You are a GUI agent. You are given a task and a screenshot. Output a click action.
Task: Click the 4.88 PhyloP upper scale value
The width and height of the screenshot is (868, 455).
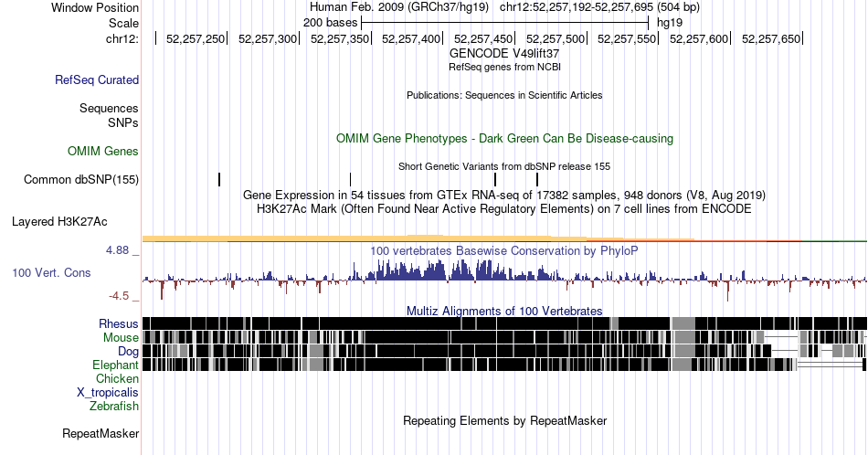[x=117, y=250]
